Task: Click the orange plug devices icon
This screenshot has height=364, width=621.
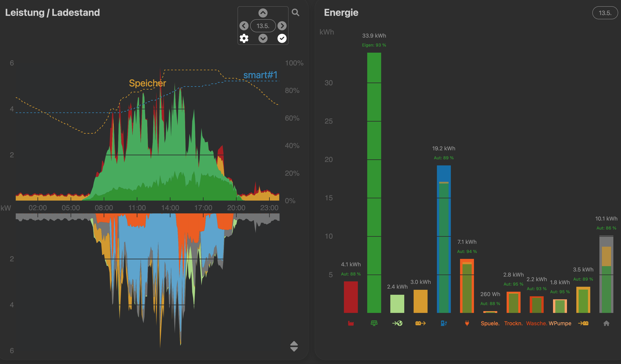Action: pyautogui.click(x=467, y=323)
